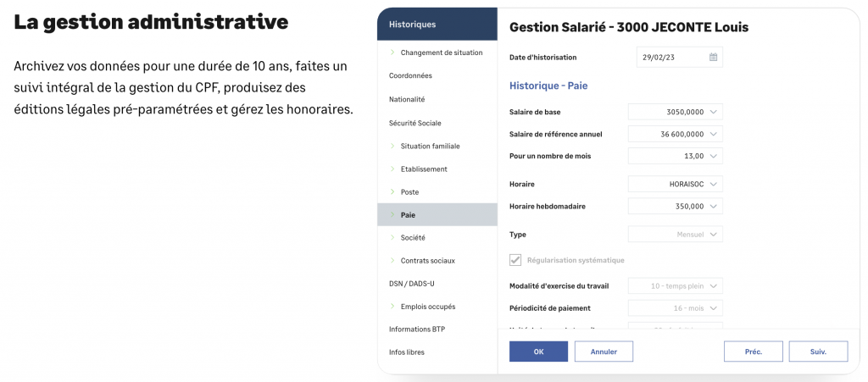Viewport: 868px width, 382px height.
Task: Go to next record with Suiv.
Action: 818,352
